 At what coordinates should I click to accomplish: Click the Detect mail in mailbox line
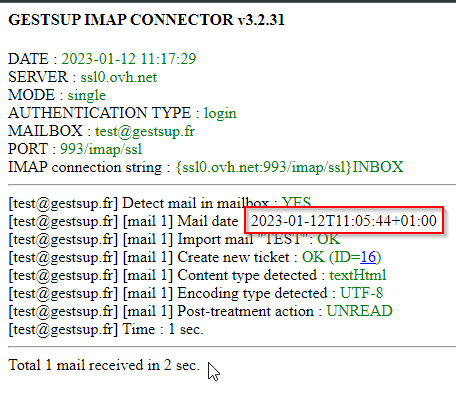(x=160, y=203)
